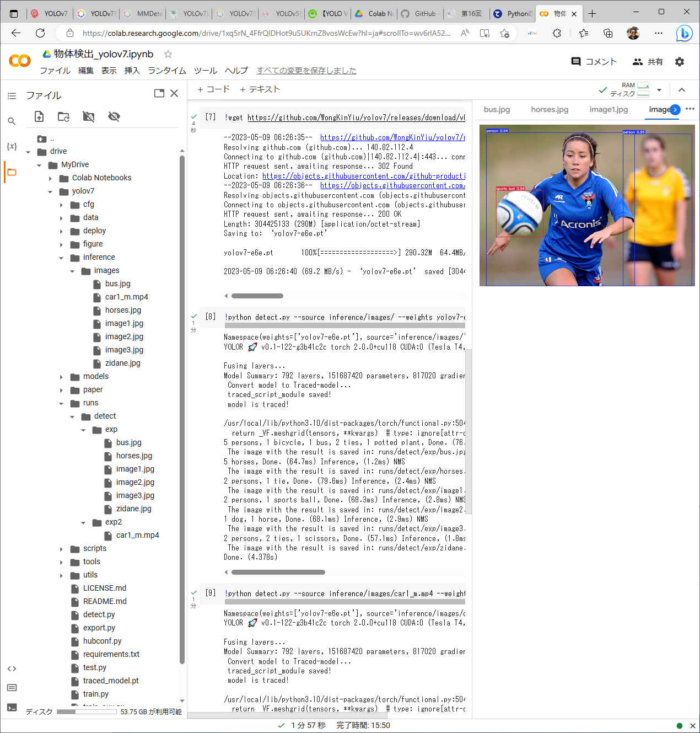
Task: Open the terminal icon at bottom left
Action: coord(12,707)
